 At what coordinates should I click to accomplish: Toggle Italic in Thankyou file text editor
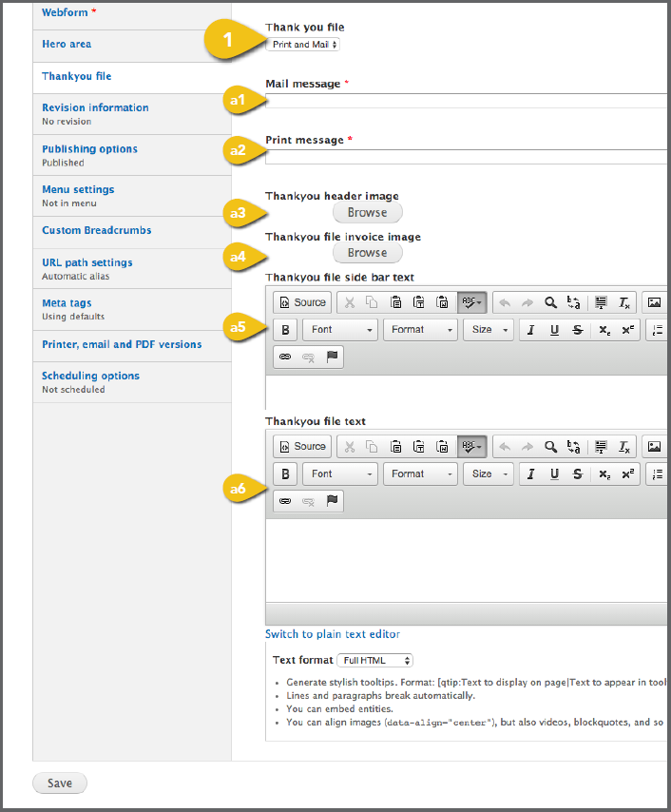tap(530, 474)
